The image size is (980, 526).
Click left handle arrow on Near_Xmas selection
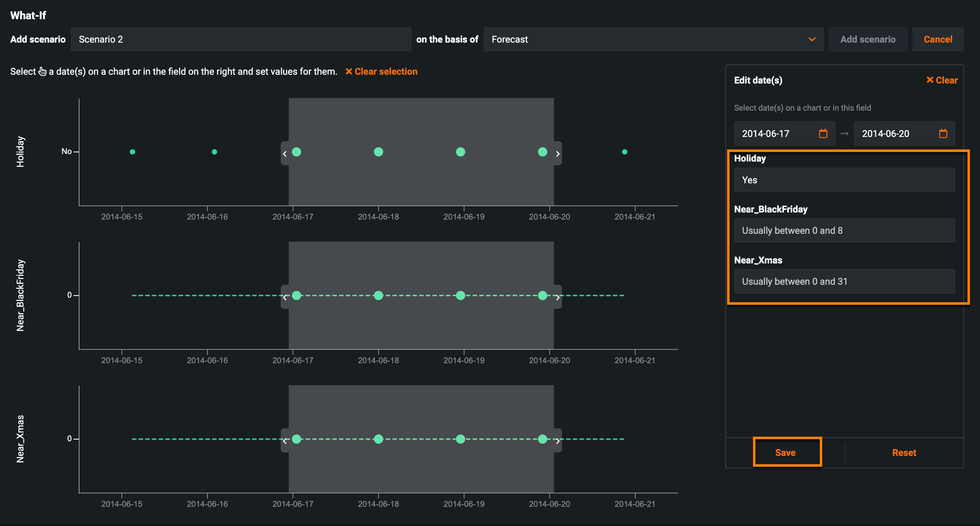coord(285,441)
